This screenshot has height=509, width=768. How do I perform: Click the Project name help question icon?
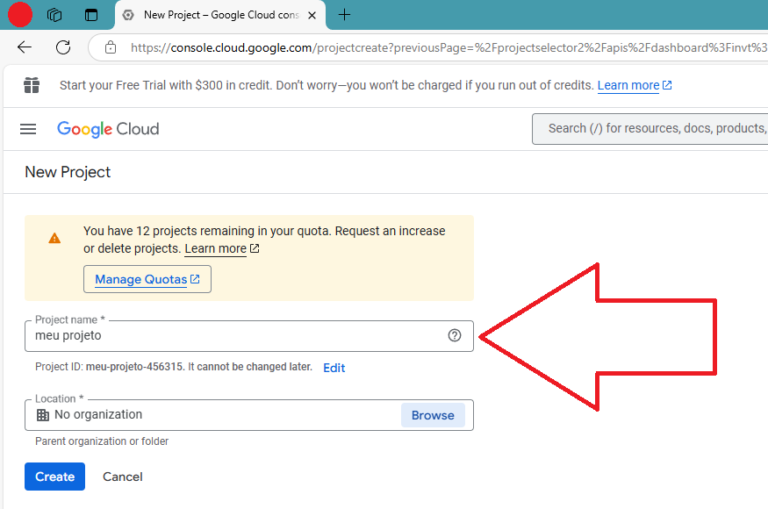(x=454, y=336)
